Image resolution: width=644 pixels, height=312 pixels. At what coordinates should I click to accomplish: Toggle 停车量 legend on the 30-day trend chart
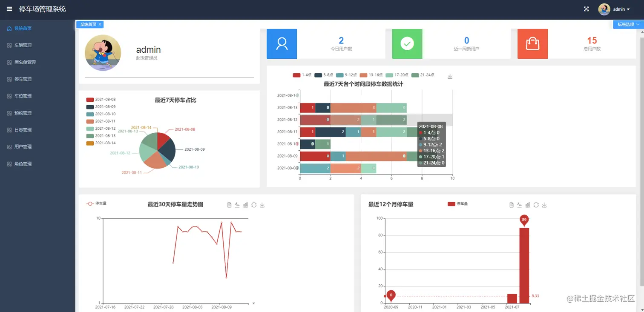coord(96,203)
